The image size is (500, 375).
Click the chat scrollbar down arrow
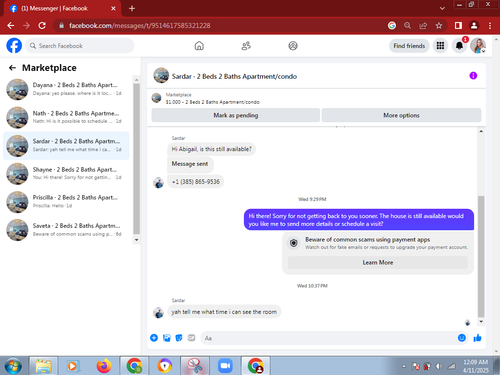point(481,322)
